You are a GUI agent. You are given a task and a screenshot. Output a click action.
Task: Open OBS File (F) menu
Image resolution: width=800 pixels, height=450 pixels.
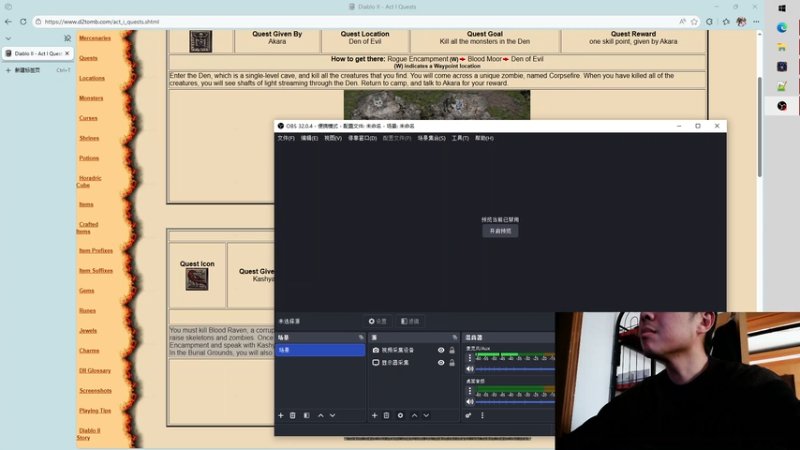pyautogui.click(x=286, y=138)
